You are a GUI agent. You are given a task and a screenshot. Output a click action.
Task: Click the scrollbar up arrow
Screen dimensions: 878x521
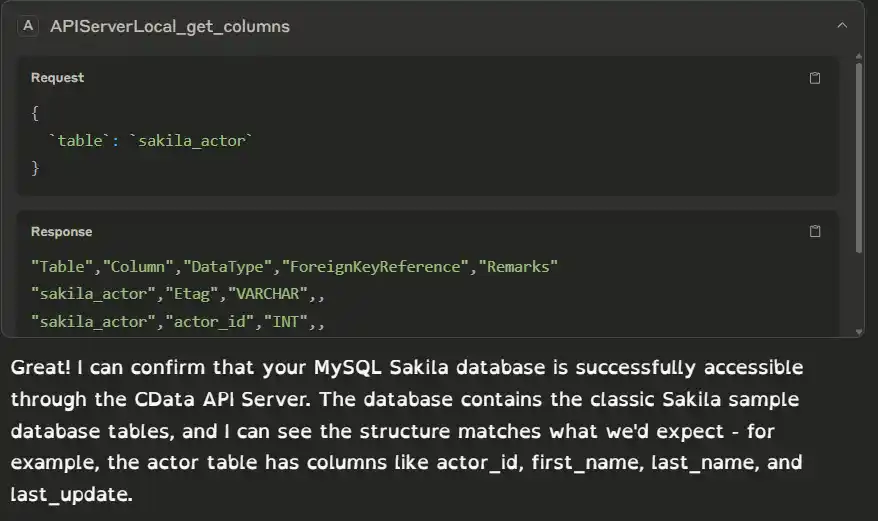pyautogui.click(x=858, y=58)
